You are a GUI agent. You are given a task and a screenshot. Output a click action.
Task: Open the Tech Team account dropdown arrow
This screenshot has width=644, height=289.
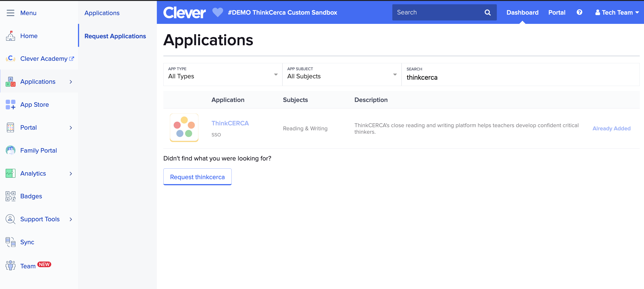pos(637,12)
